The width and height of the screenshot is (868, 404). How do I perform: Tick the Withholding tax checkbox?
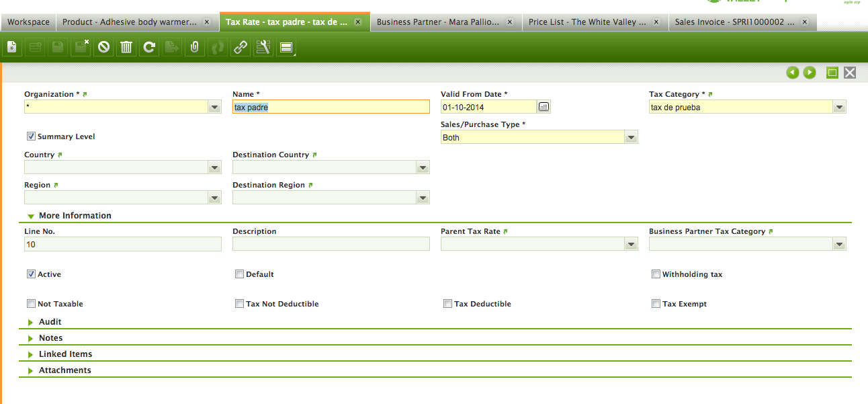656,274
